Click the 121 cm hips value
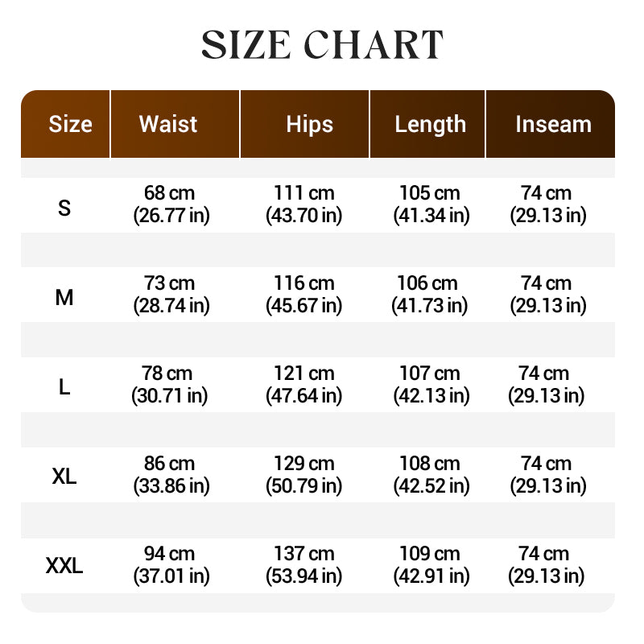The height and width of the screenshot is (644, 644). (x=303, y=374)
